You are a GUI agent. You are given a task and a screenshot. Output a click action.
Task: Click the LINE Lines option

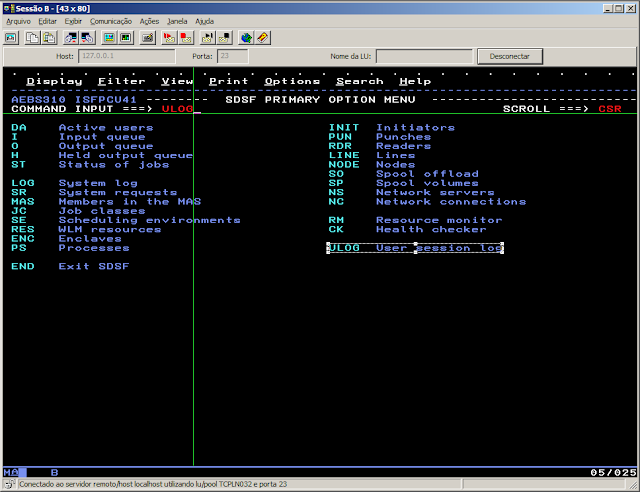[x=372, y=155]
